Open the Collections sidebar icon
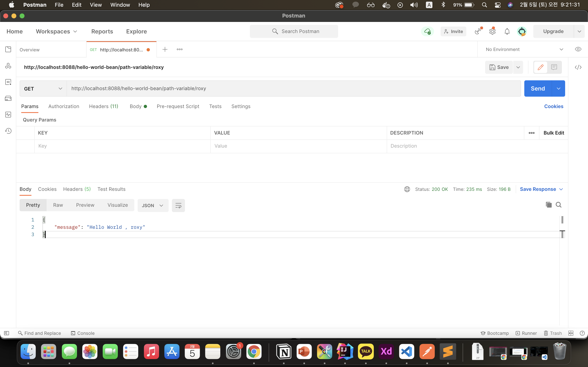 (8, 49)
